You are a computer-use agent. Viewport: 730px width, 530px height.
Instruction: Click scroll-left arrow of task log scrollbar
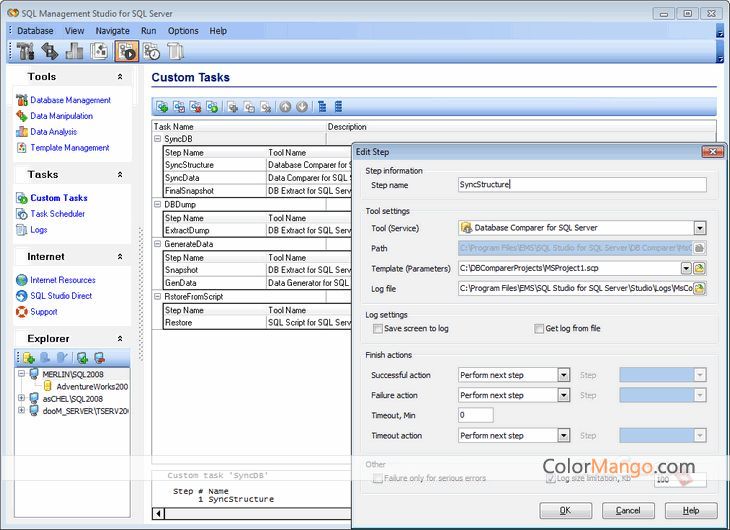[158, 513]
